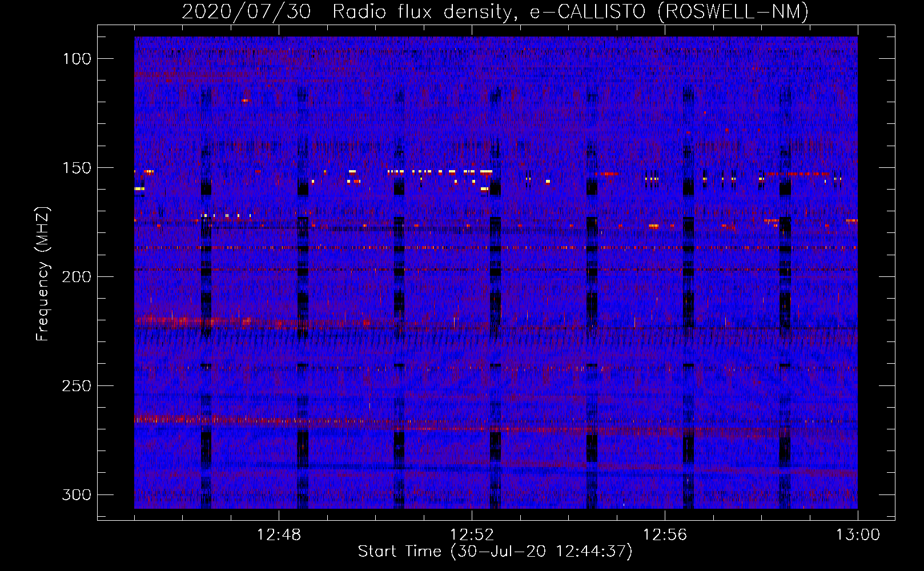Click the 200 frequency tick label
This screenshot has width=924, height=571.
tap(77, 277)
